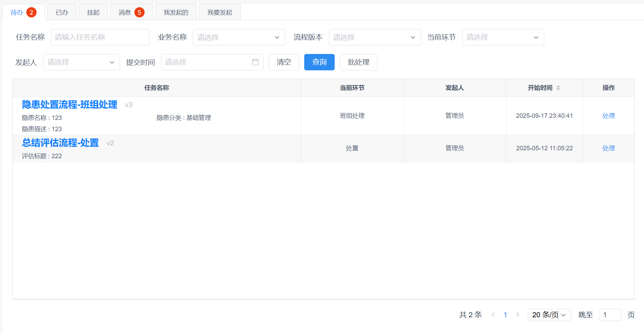
Task: Go to next page with right arrow
Action: tap(518, 315)
